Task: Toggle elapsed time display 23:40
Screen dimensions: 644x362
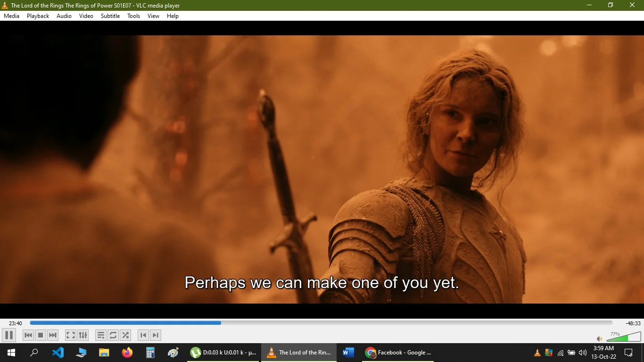Action: [x=16, y=323]
